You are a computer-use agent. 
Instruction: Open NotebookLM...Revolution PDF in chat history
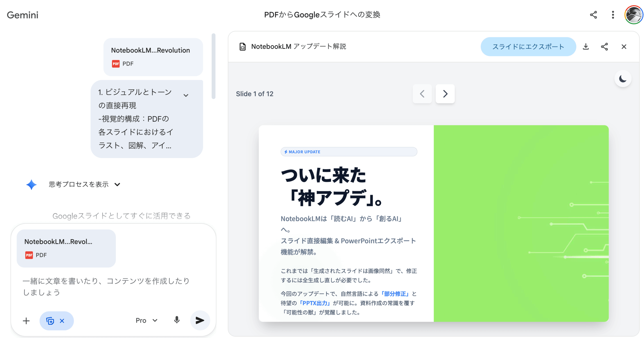point(153,57)
